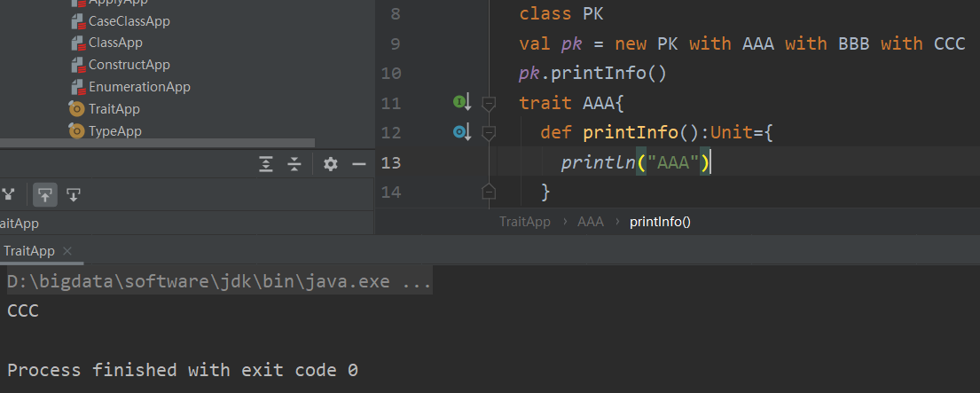Click the ClassApp file icon
The width and height of the screenshot is (980, 393).
tap(77, 43)
